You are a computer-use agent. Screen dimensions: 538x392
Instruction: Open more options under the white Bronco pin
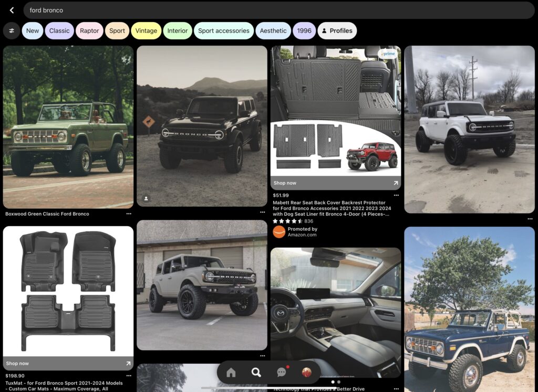pyautogui.click(x=530, y=219)
